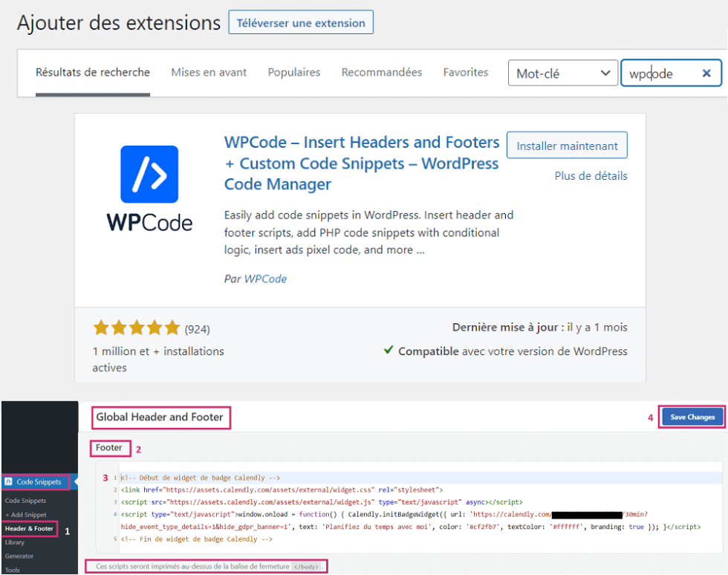This screenshot has width=728, height=575.
Task: Switch to the Populaires tab
Action: (x=294, y=72)
